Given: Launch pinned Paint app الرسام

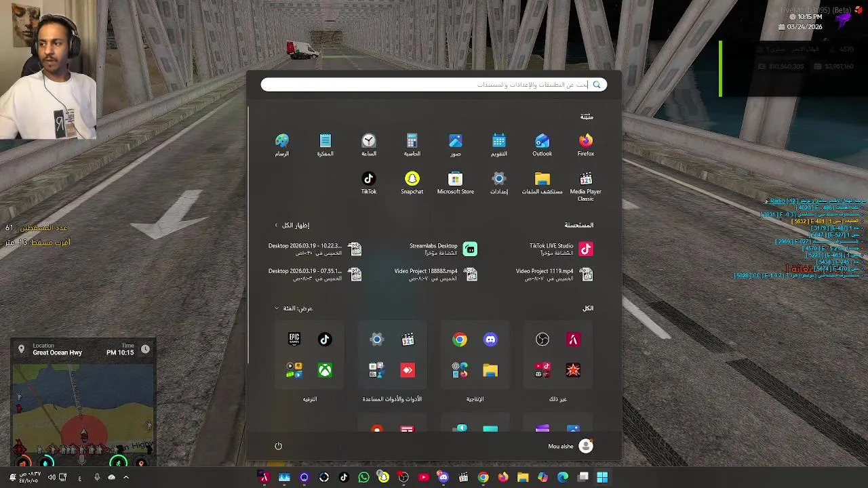Looking at the screenshot, I should [281, 145].
